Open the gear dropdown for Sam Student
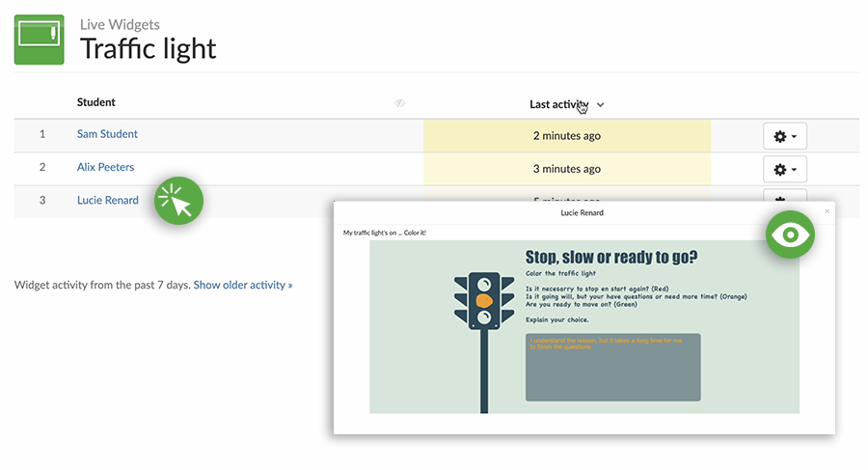 point(784,136)
